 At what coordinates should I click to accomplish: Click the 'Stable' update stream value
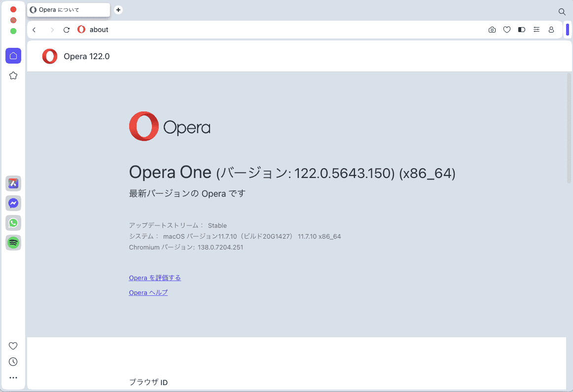click(x=217, y=225)
